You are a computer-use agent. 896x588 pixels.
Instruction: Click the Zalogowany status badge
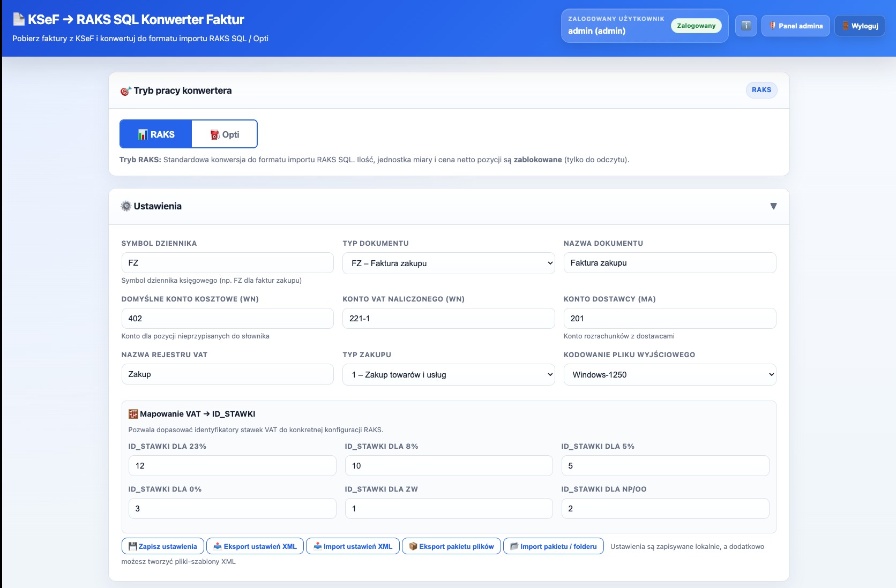tap(696, 26)
